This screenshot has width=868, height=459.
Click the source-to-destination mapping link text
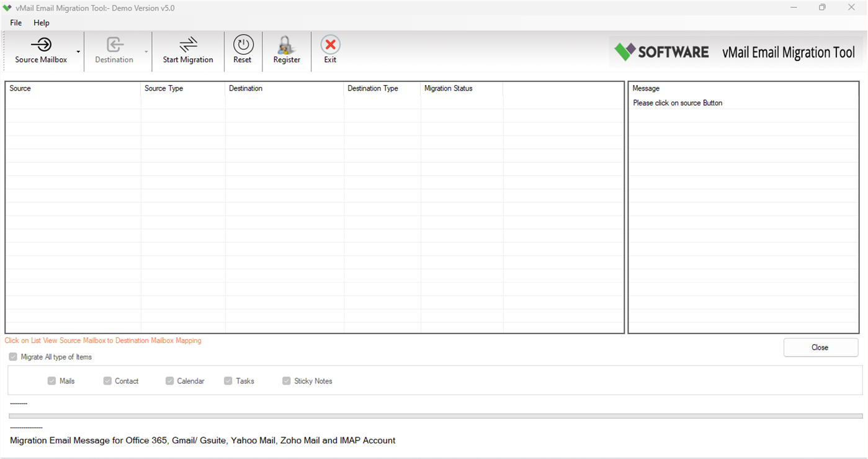point(102,340)
